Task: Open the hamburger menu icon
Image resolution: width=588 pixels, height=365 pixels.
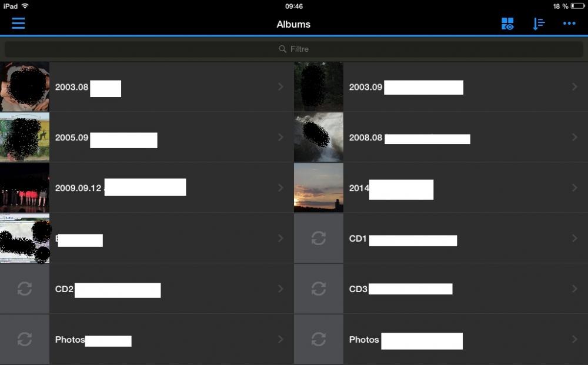Action: (x=18, y=24)
